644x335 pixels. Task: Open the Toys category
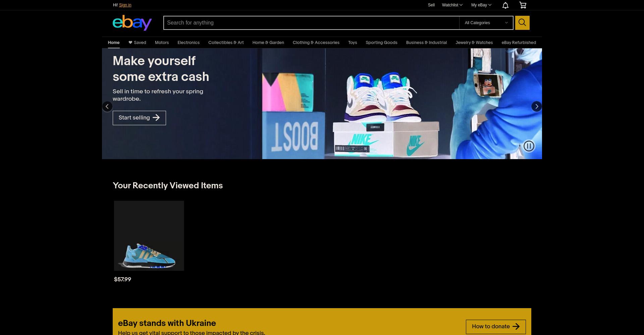point(353,43)
